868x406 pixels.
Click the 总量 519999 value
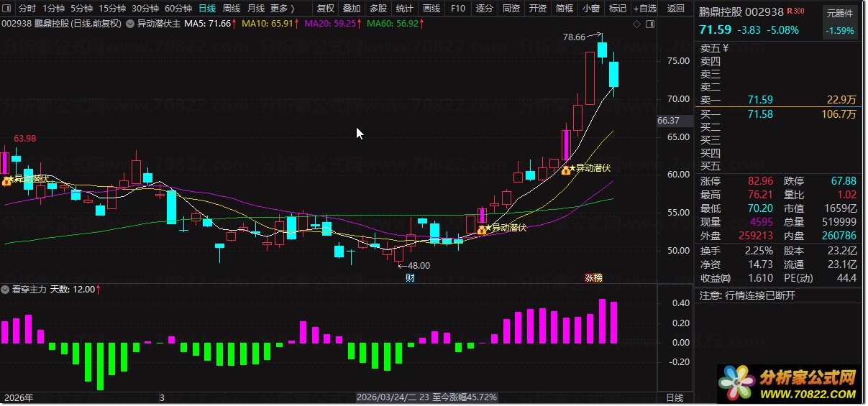coord(839,222)
